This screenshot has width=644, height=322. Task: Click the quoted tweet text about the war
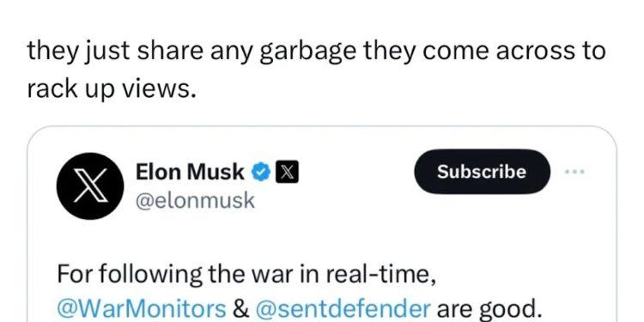(296, 292)
